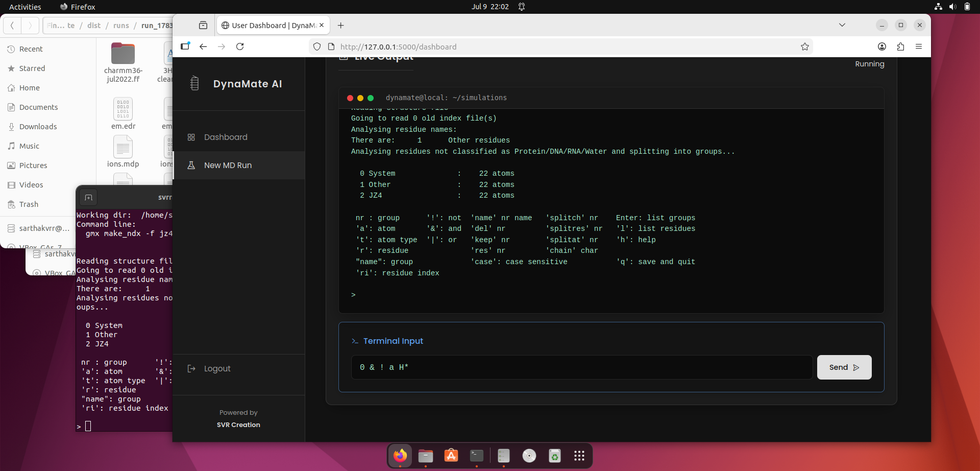The width and height of the screenshot is (980, 471).
Task: Close the User Dashboard tab
Action: [322, 25]
